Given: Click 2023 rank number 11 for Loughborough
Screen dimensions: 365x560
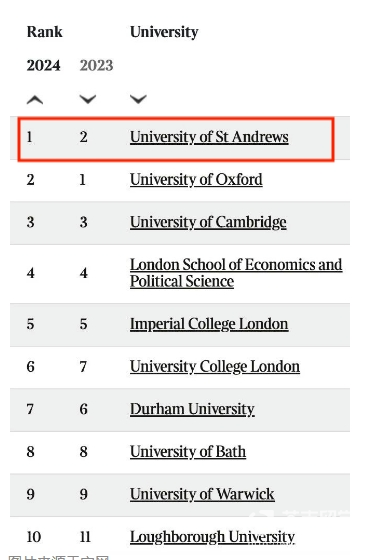Looking at the screenshot, I should click(85, 538).
